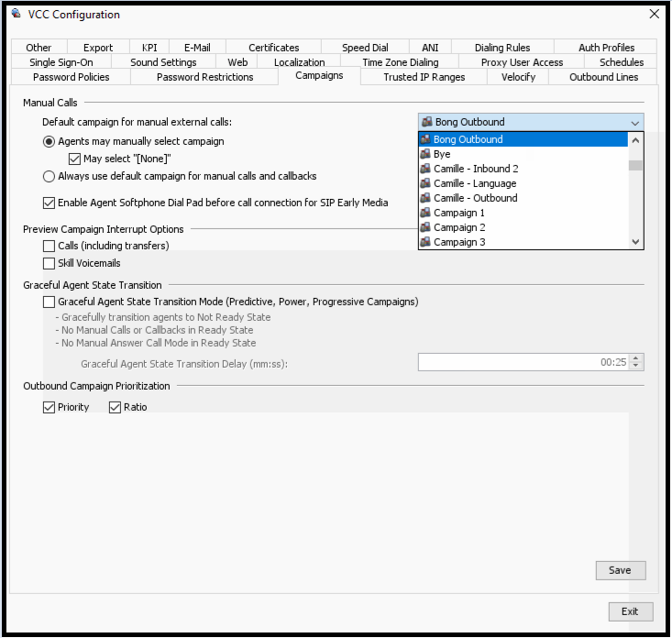Toggle Enable Agent Softphone Dial Pad checkbox

pos(49,203)
